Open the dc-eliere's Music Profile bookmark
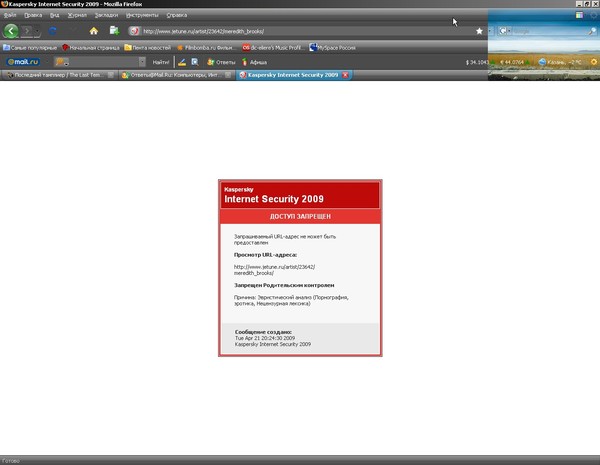The width and height of the screenshot is (600, 465). pos(273,48)
